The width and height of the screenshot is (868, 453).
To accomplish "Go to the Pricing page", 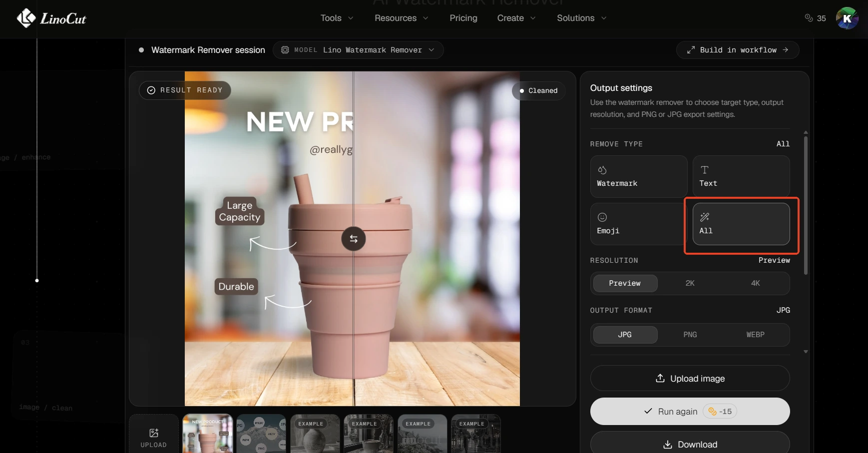I will coord(463,18).
